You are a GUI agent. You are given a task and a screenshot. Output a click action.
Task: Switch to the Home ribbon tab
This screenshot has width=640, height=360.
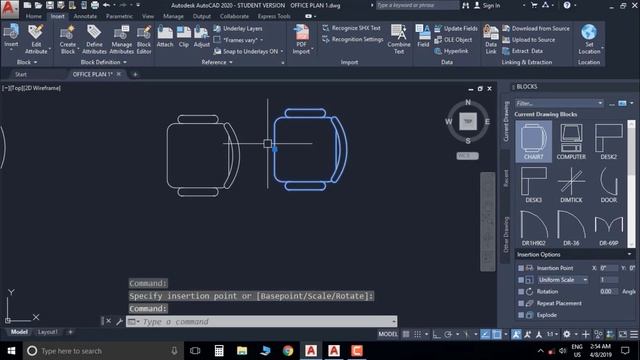[33, 16]
